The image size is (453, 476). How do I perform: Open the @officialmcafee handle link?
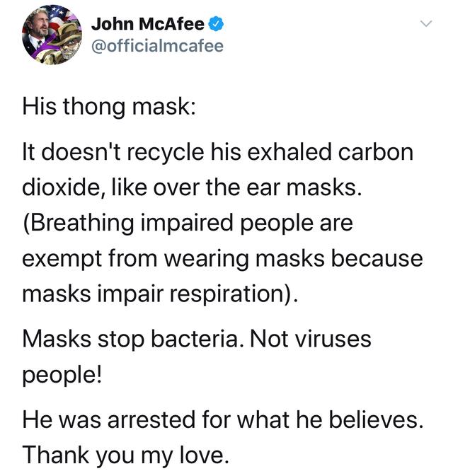(x=157, y=46)
